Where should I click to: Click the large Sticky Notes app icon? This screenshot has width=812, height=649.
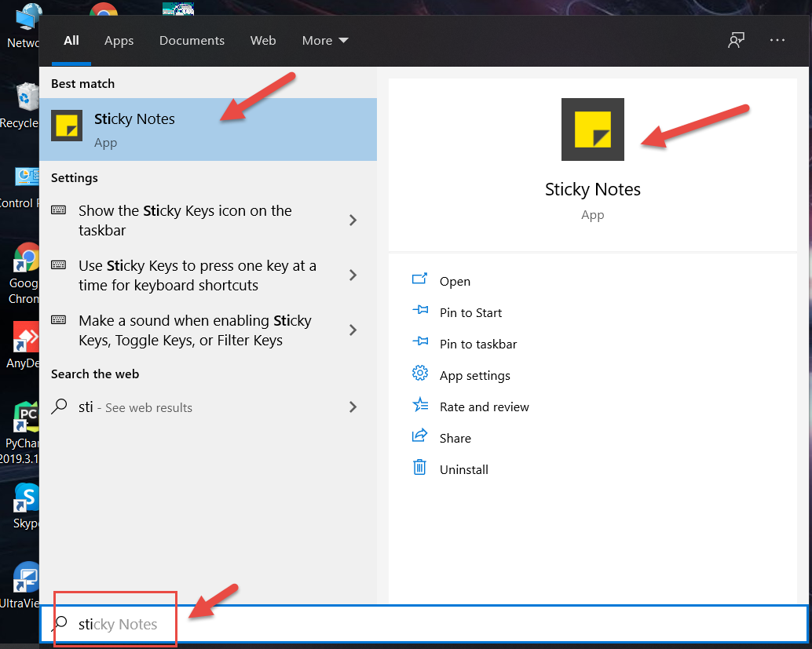click(592, 129)
